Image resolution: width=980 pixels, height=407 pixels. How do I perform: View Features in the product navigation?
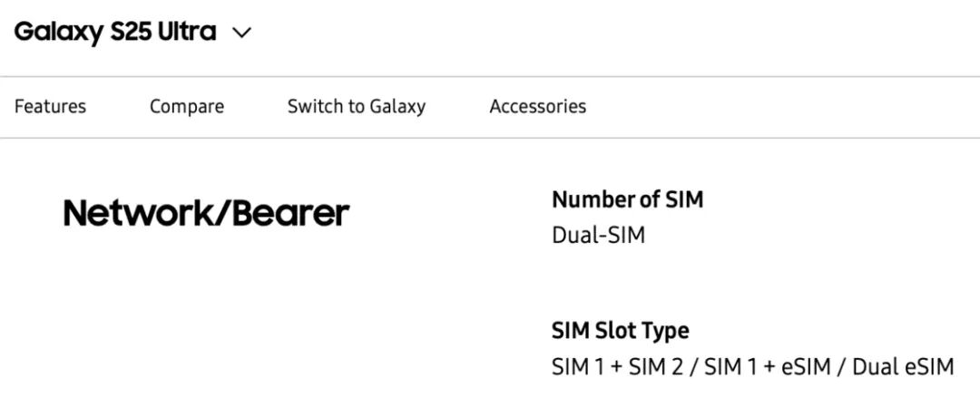[51, 107]
